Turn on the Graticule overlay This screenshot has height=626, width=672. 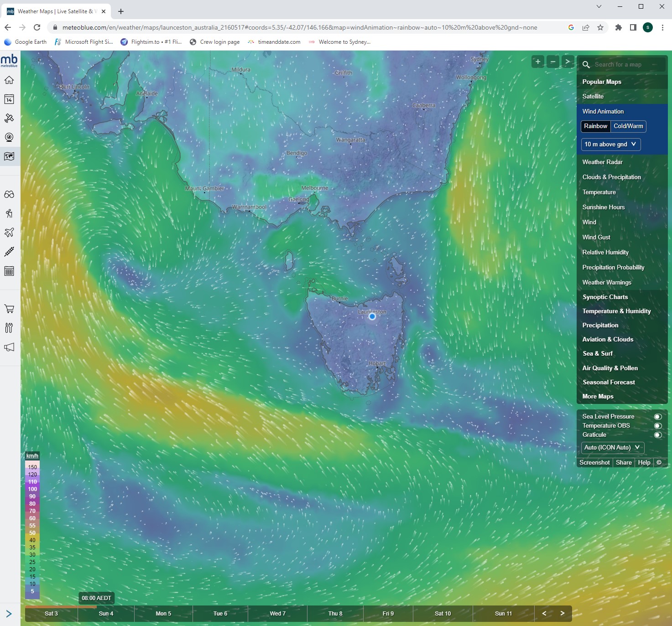click(657, 435)
